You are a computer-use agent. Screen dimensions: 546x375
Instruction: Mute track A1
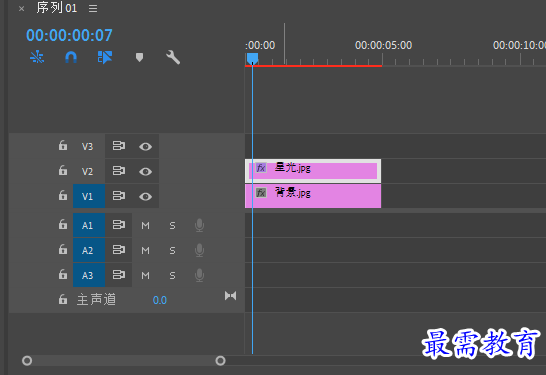click(146, 226)
